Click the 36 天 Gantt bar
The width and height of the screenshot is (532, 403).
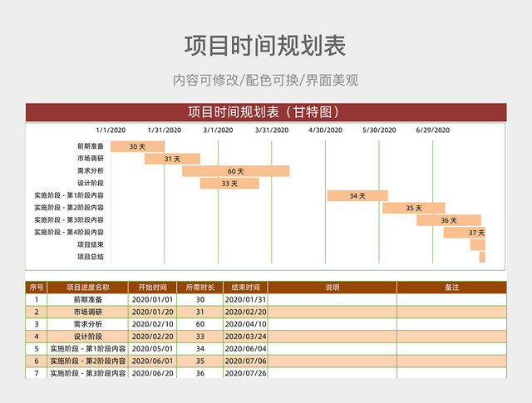tap(449, 220)
